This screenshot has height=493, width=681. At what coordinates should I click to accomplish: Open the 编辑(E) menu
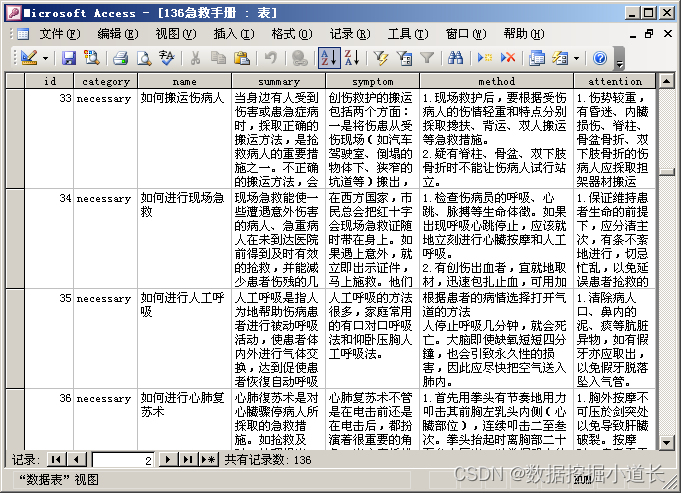tap(118, 34)
